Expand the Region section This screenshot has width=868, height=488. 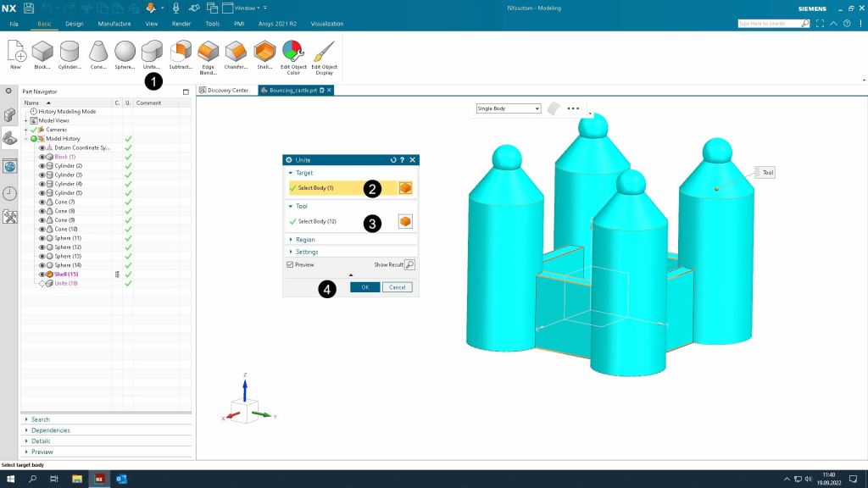click(305, 240)
